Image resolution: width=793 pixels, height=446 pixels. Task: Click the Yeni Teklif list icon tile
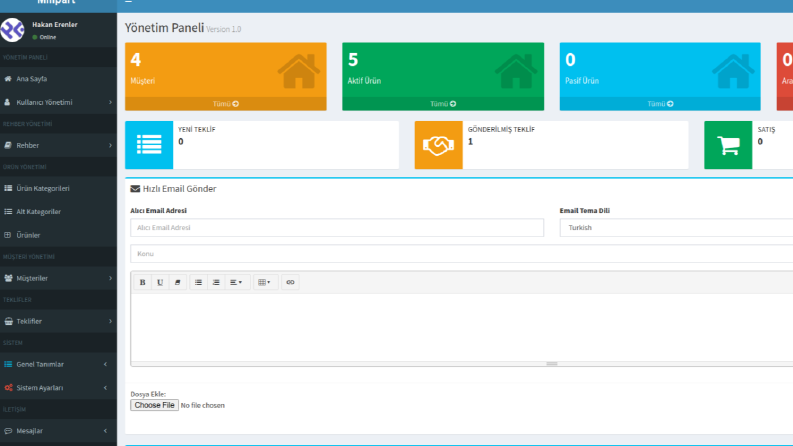point(149,145)
